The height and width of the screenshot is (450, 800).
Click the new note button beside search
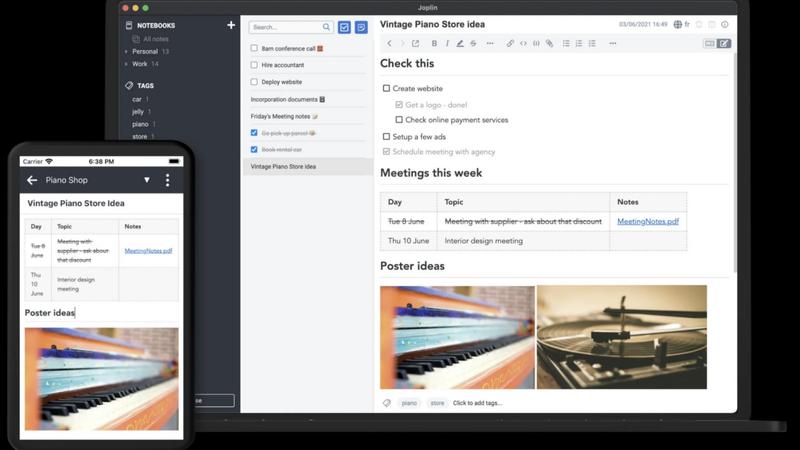361,27
